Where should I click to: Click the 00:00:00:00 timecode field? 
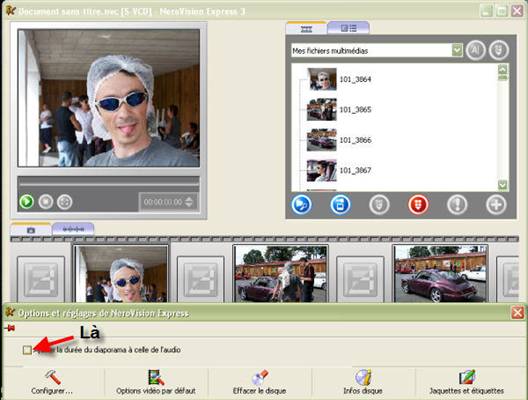163,202
